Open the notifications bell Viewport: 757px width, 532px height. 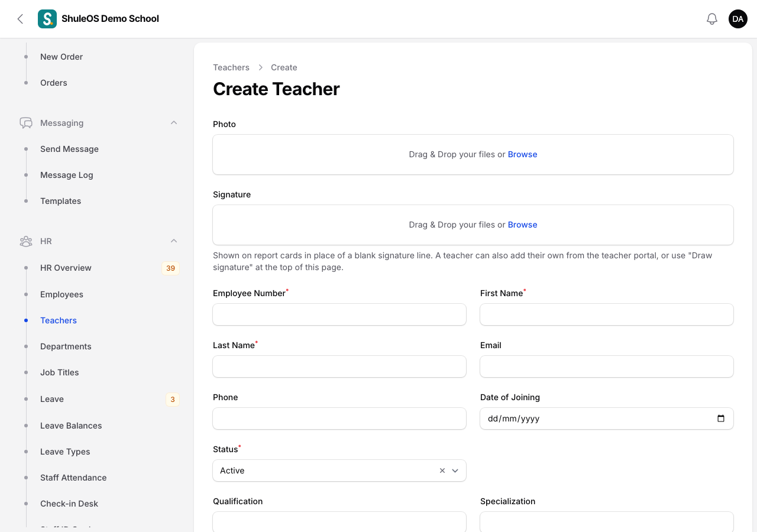click(712, 19)
